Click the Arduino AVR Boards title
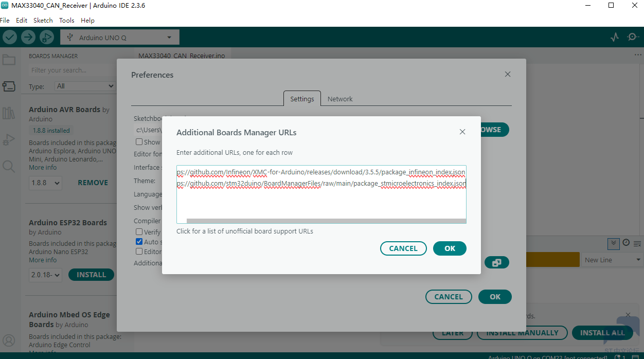Viewport: 644px width, 359px height. click(x=64, y=110)
